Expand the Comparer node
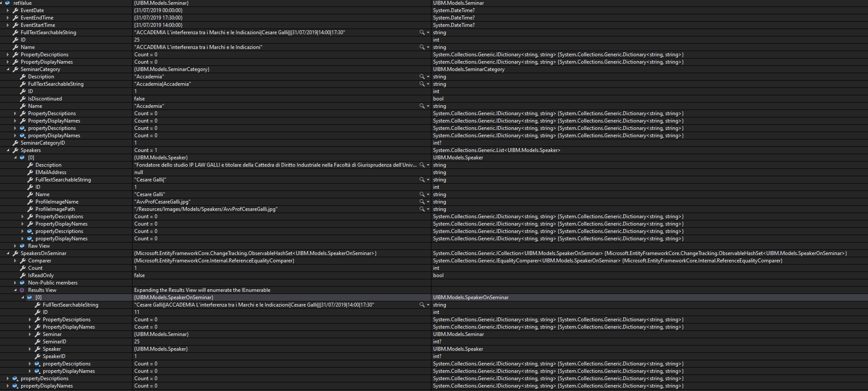868x391 pixels. point(16,260)
